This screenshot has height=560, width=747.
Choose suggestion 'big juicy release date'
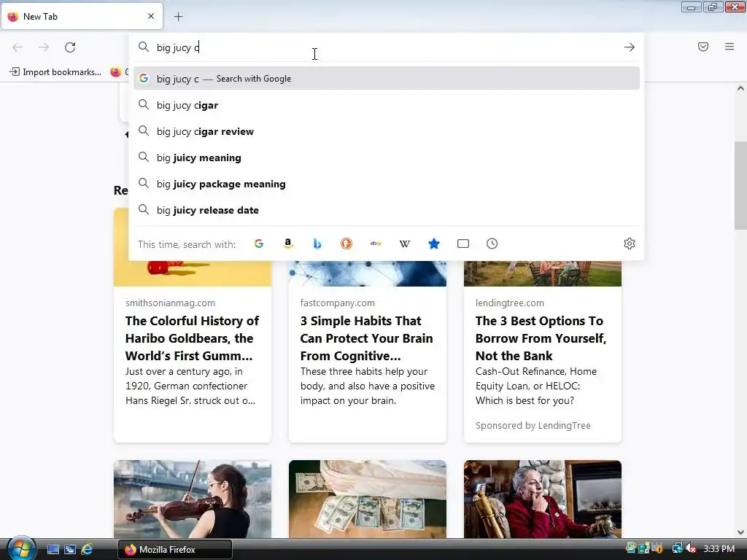(x=387, y=210)
